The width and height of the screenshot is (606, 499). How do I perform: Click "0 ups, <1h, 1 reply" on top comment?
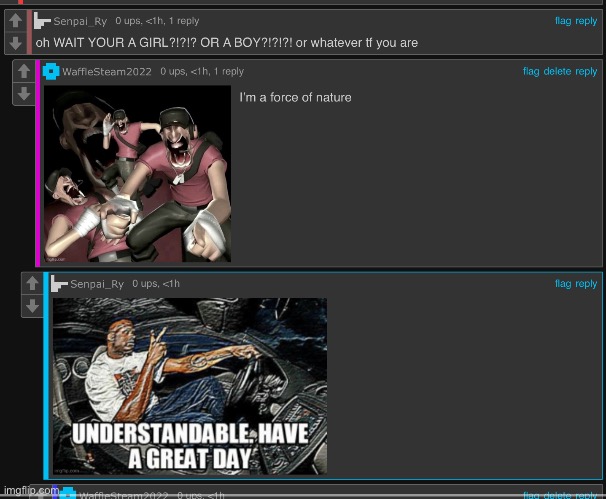pyautogui.click(x=157, y=21)
